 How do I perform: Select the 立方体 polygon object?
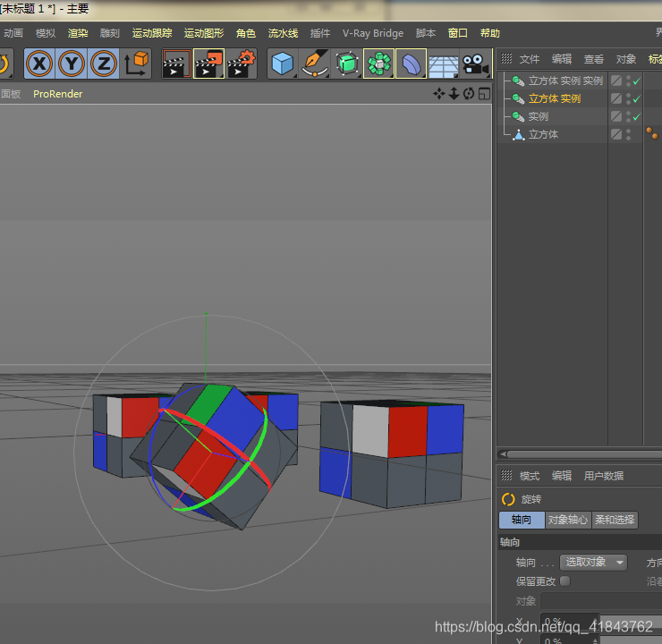click(x=543, y=135)
